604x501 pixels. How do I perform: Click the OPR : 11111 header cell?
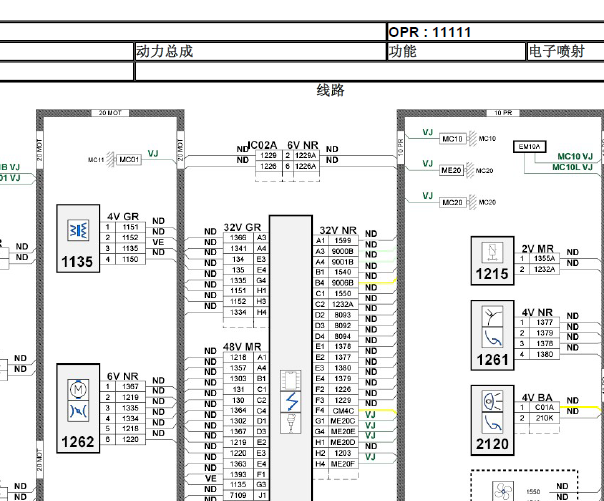point(495,32)
